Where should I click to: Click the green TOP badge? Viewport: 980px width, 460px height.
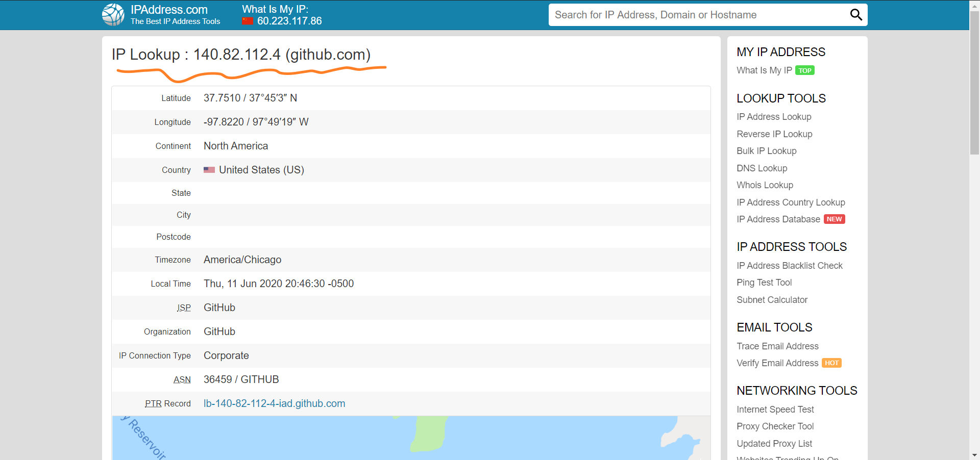[x=805, y=70]
